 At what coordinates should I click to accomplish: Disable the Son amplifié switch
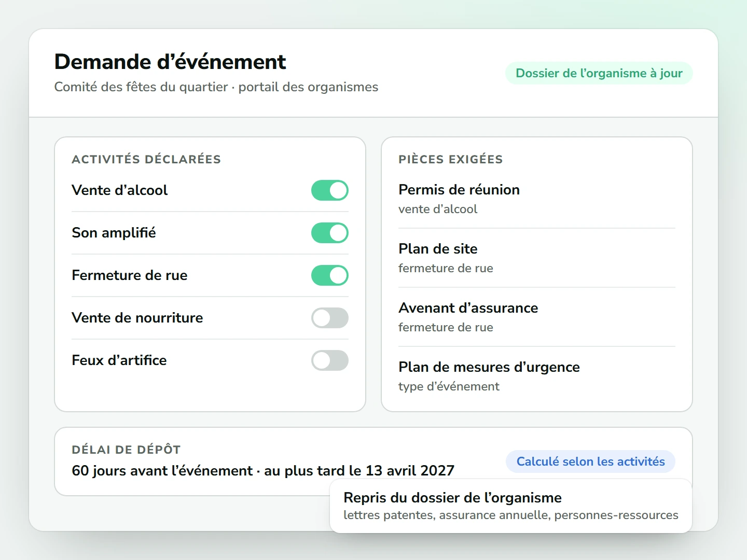coord(330,233)
